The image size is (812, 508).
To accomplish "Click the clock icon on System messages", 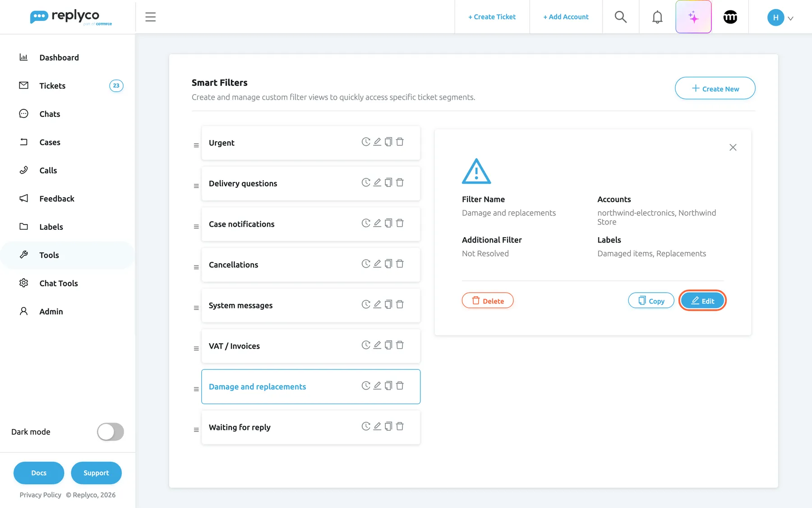I will pyautogui.click(x=366, y=304).
